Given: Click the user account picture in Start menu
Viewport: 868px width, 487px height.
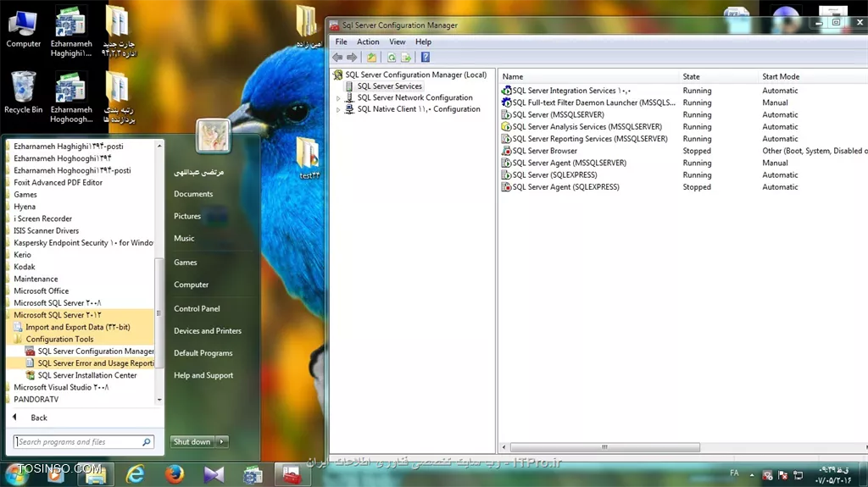Looking at the screenshot, I should [213, 136].
